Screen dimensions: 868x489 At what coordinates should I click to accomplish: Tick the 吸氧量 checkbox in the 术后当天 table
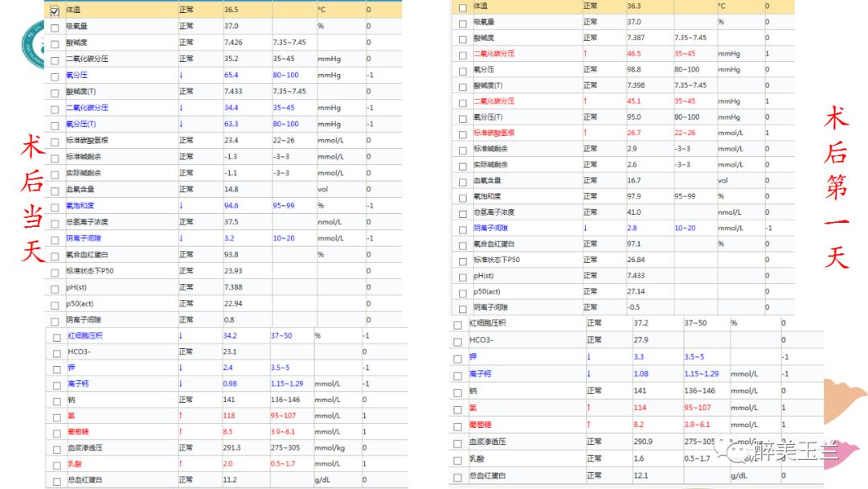55,27
